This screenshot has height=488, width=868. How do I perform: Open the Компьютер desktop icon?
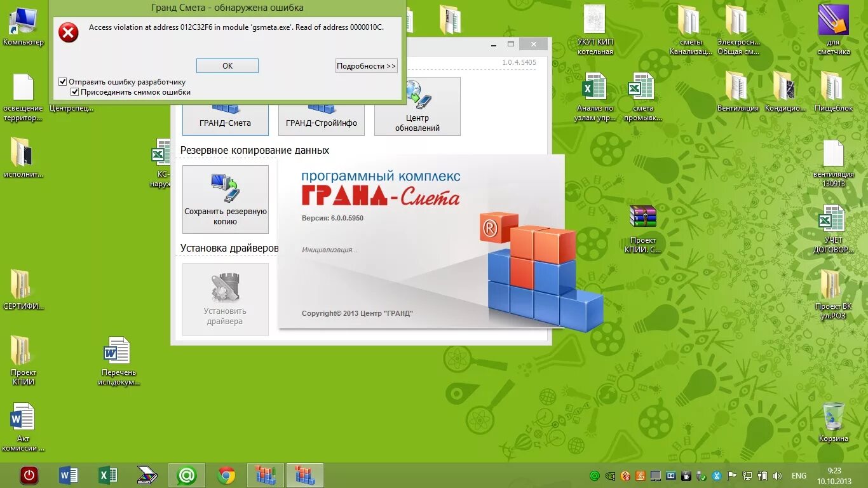point(24,27)
